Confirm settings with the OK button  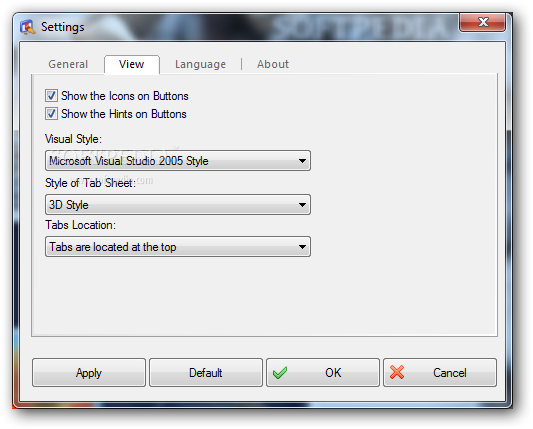pos(323,373)
